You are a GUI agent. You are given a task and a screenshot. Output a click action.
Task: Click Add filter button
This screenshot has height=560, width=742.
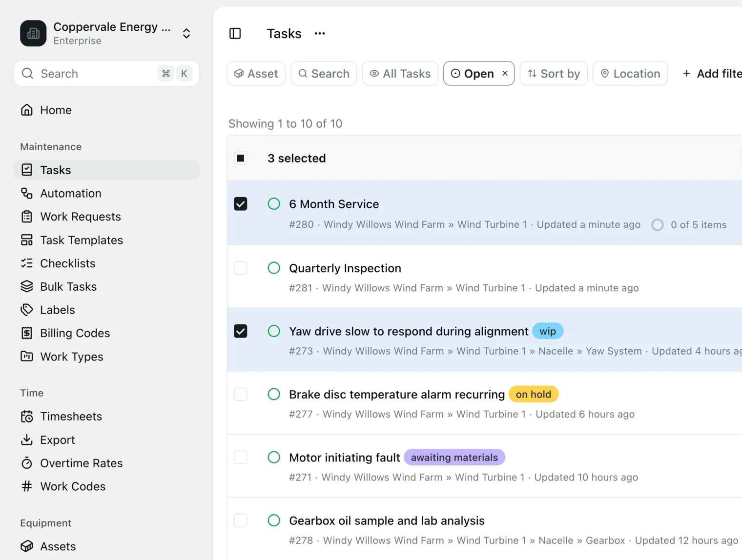click(x=712, y=74)
